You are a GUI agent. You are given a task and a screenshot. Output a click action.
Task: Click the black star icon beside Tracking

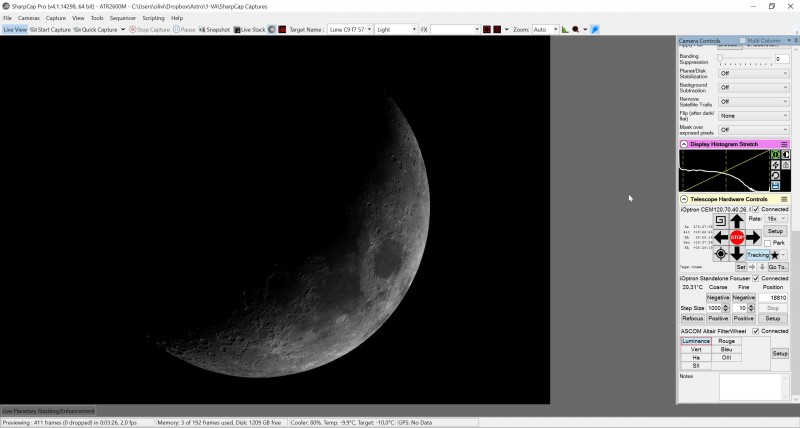click(775, 255)
